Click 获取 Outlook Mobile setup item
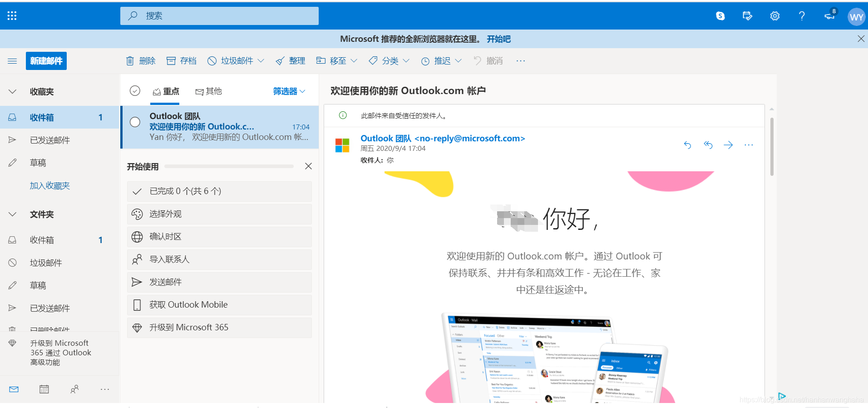 coord(219,305)
